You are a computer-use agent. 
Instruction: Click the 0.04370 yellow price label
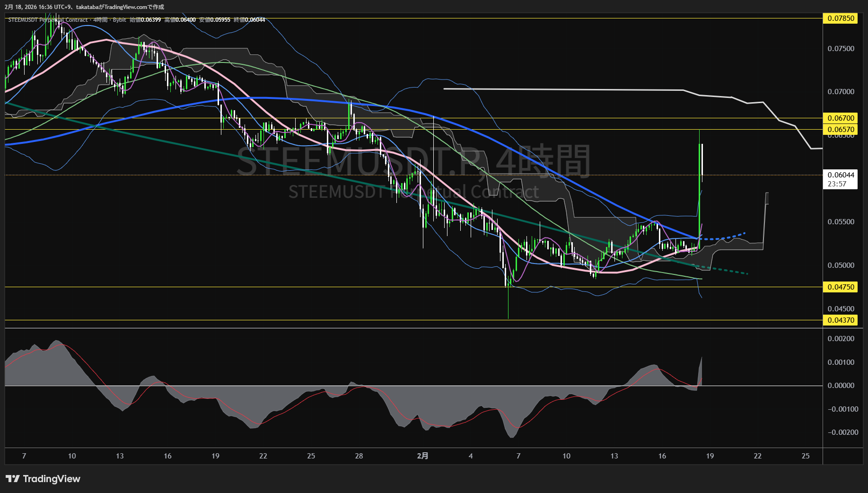(x=840, y=320)
